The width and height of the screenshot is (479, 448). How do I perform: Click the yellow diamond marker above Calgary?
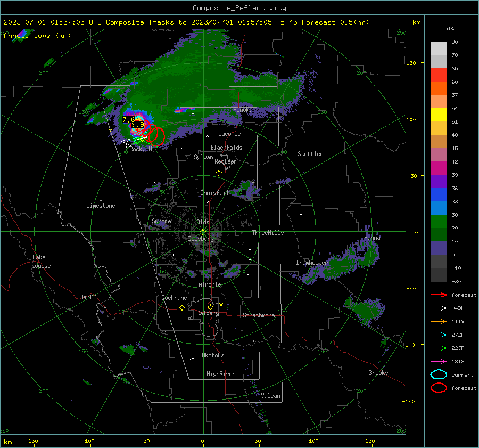tap(210, 307)
